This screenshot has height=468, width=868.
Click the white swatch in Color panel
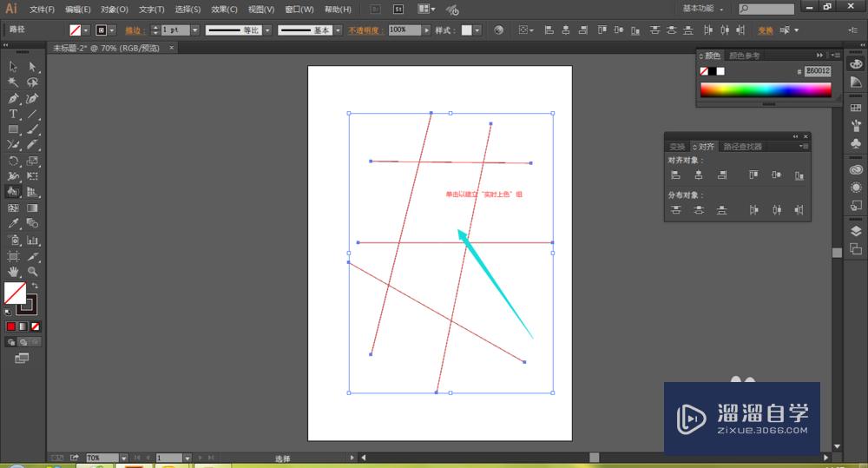coord(720,71)
